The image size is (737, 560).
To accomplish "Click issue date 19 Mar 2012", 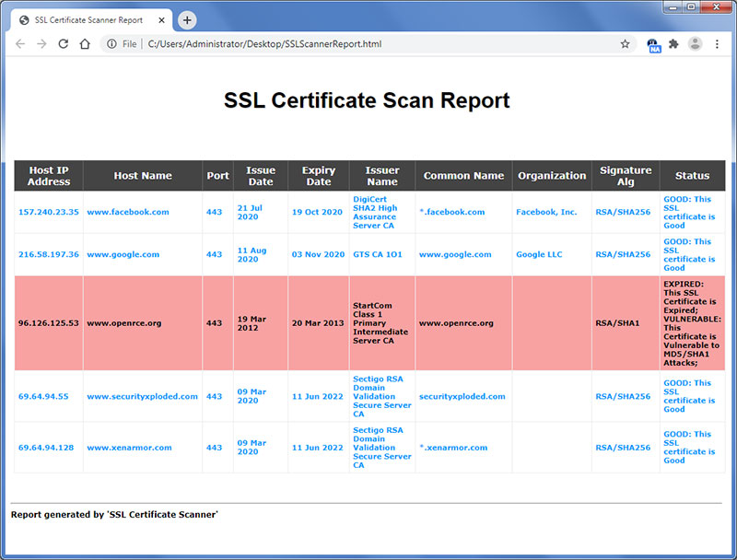I will click(x=252, y=323).
